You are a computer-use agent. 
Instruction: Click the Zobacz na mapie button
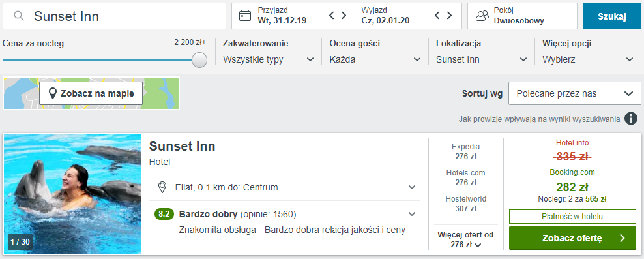click(x=91, y=93)
